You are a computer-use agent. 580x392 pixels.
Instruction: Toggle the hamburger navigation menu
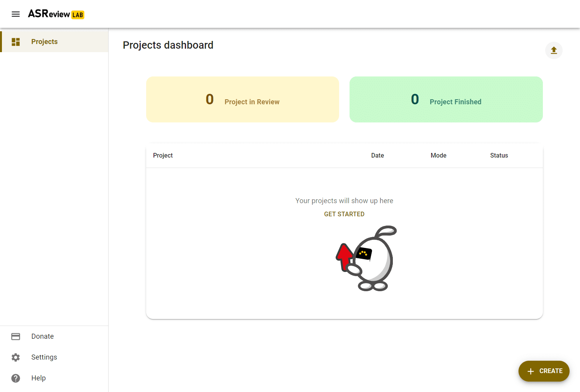pos(15,14)
